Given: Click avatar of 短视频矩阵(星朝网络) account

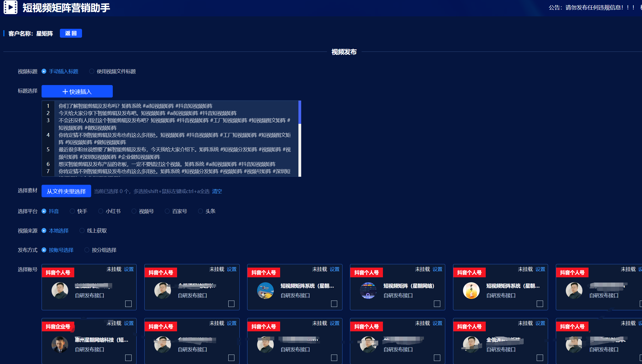Looking at the screenshot, I should [368, 290].
